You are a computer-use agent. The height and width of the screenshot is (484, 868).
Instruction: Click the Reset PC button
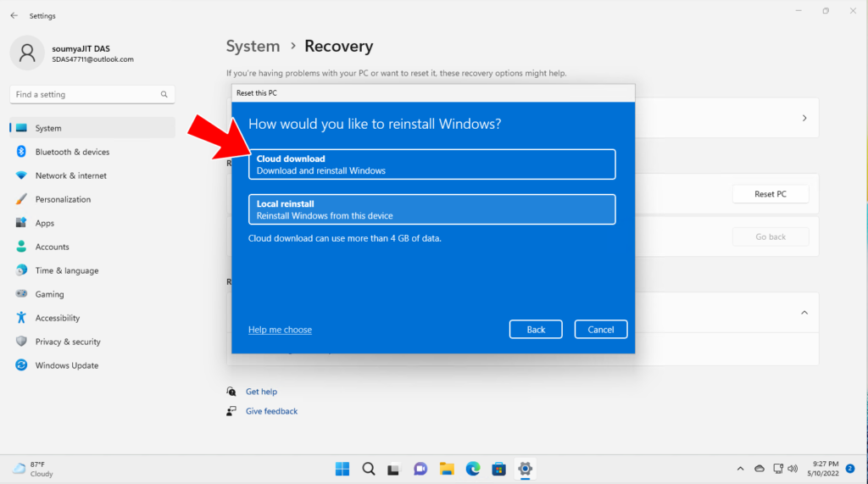pyautogui.click(x=771, y=194)
